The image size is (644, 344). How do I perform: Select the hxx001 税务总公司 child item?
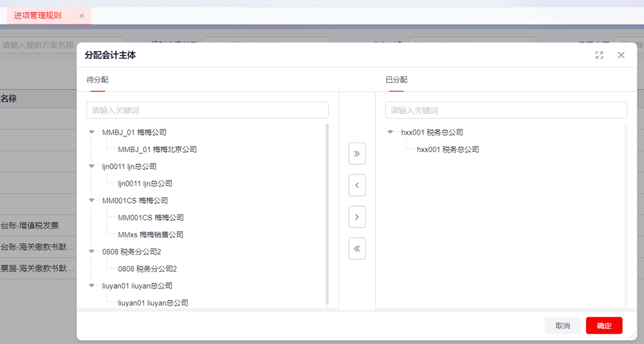(448, 149)
